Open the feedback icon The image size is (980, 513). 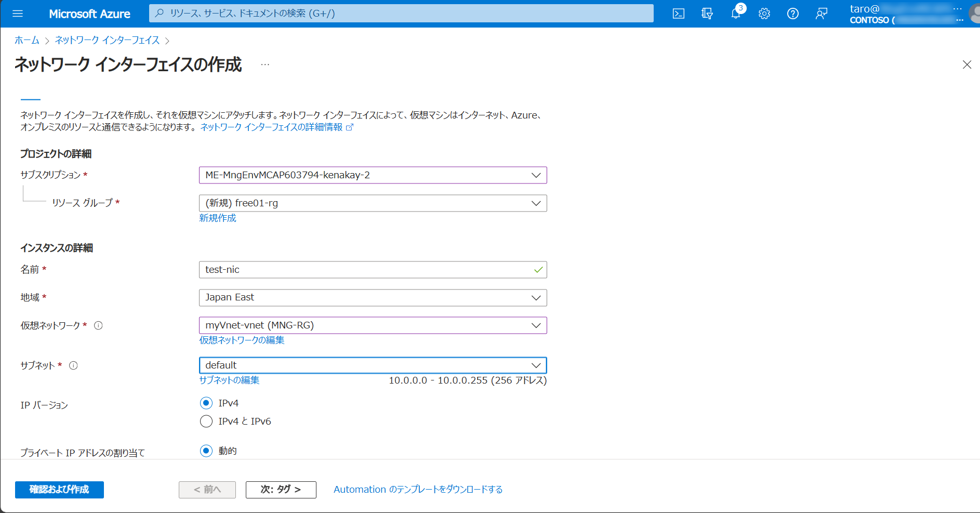pos(822,14)
